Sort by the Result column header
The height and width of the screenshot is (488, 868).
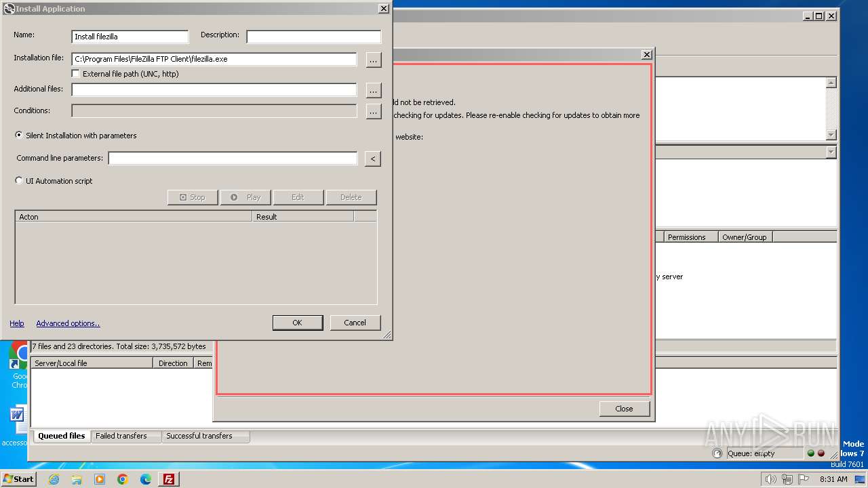tap(303, 217)
